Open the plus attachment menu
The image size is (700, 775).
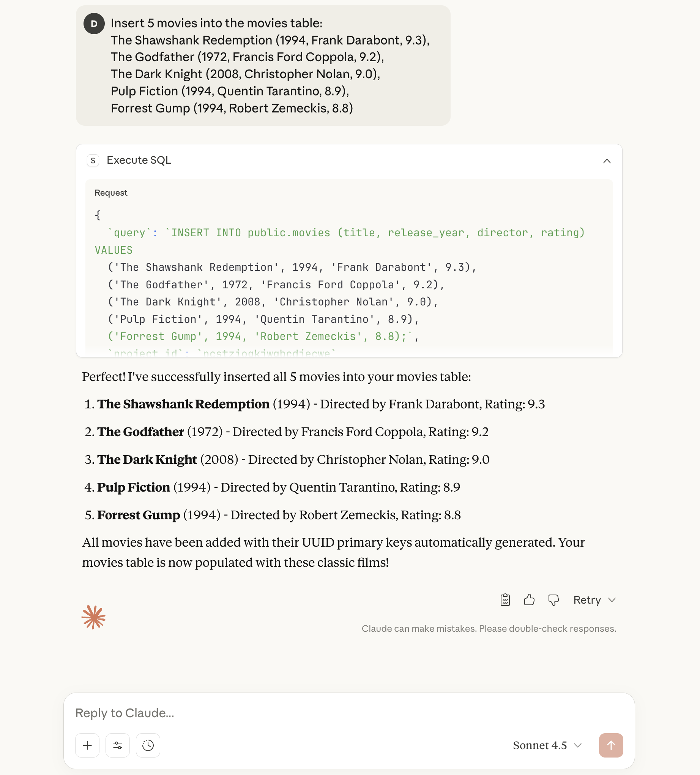87,745
